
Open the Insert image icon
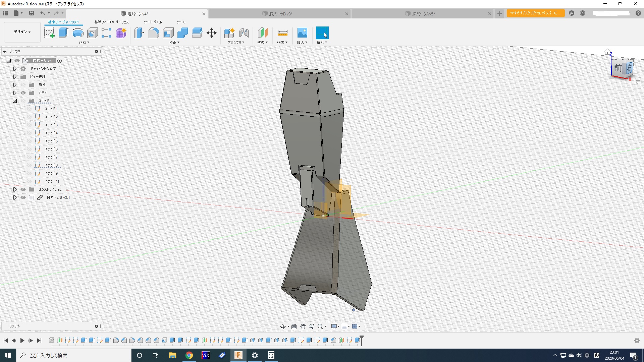(302, 33)
